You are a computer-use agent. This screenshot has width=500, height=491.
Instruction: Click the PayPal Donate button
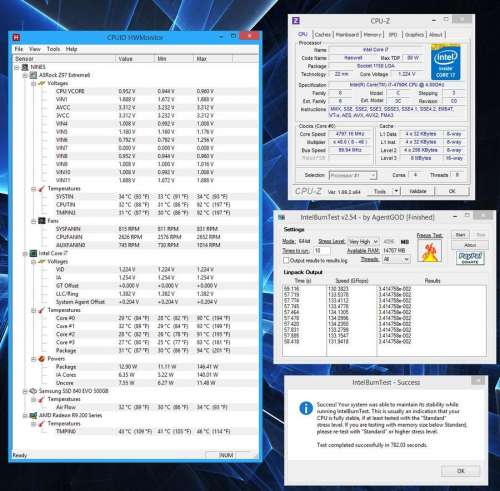point(470,257)
